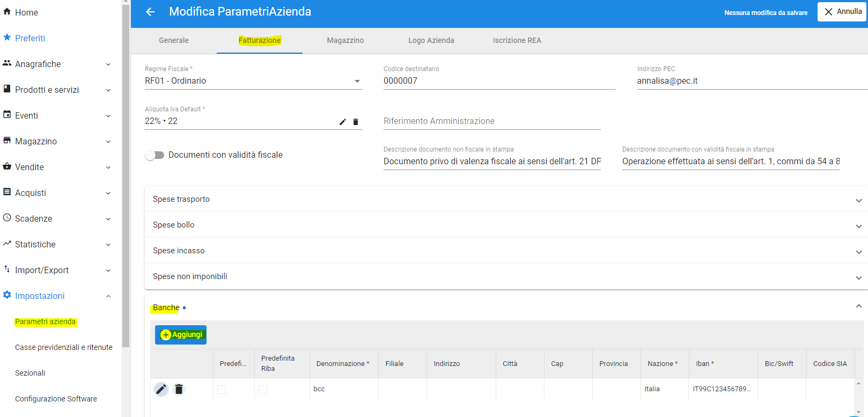The image size is (868, 417).
Task: Click the Codice destinatario field
Action: click(x=499, y=81)
